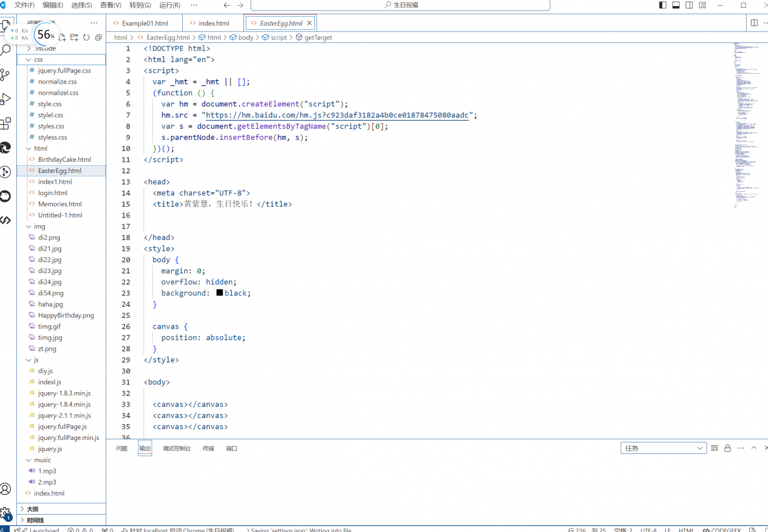Image resolution: width=768 pixels, height=532 pixels.
Task: Expand the 时间线 timeline section
Action: coord(61,520)
